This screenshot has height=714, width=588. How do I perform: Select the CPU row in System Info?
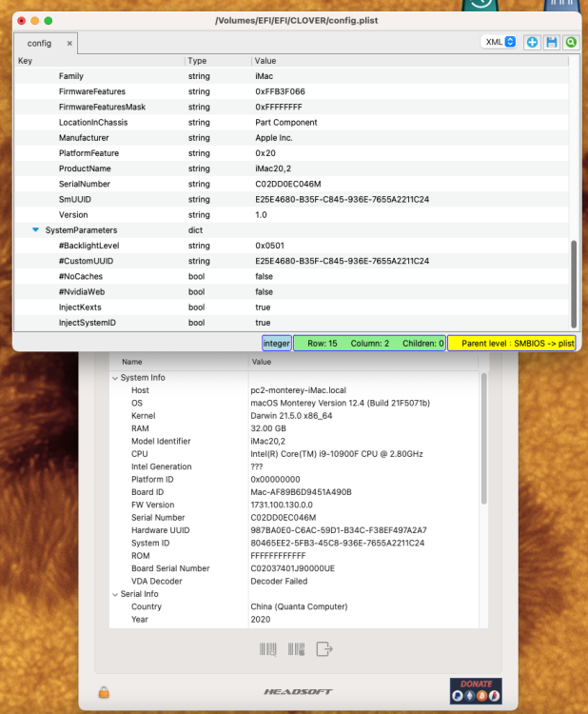click(x=294, y=454)
